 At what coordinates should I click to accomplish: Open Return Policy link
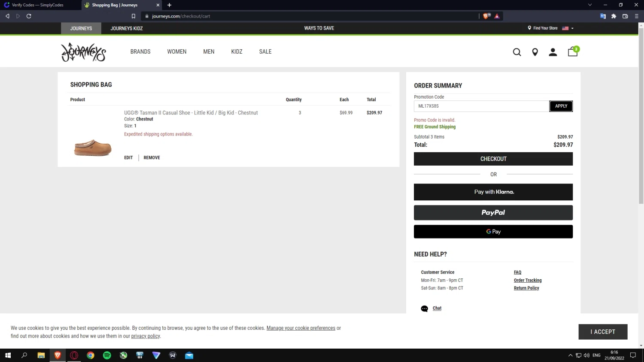(x=526, y=288)
